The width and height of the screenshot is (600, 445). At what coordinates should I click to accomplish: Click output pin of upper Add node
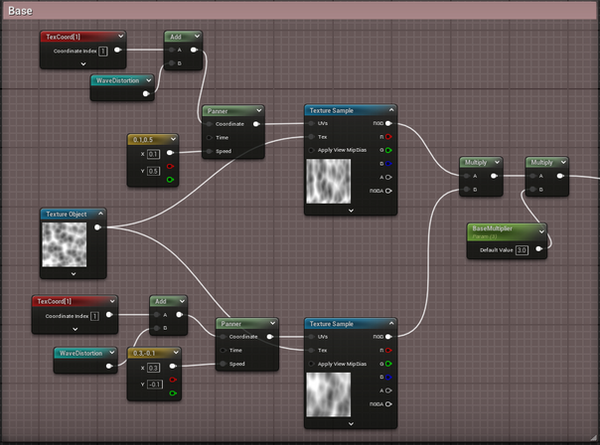coord(194,50)
